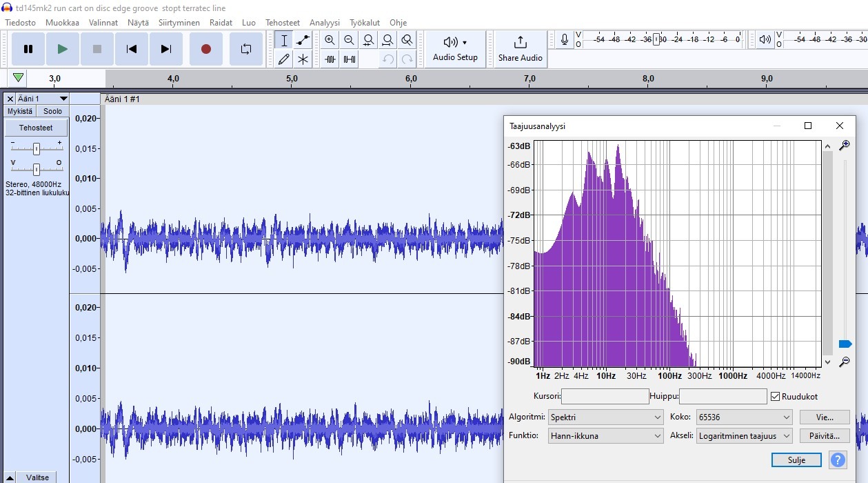Open the Muokkaa menu

click(x=62, y=23)
